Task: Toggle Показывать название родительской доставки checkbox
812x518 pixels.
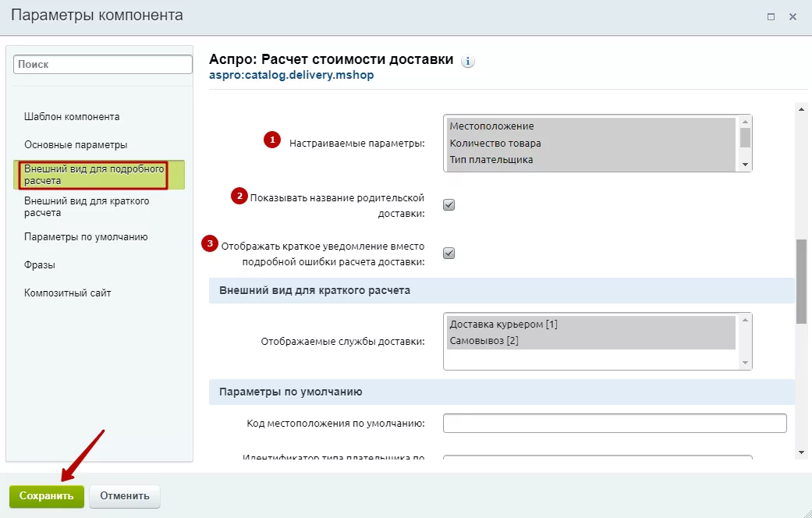Action: coord(449,205)
